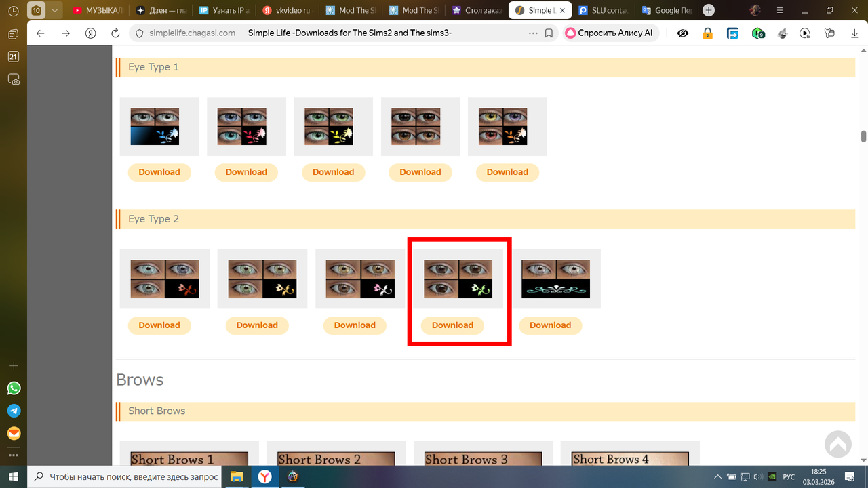Download the last Eye Type 2 set
The image size is (868, 488).
coord(550,325)
